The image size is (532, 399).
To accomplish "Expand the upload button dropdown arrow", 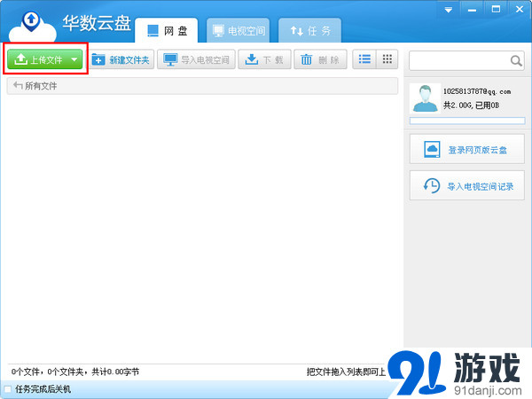I will click(x=74, y=59).
